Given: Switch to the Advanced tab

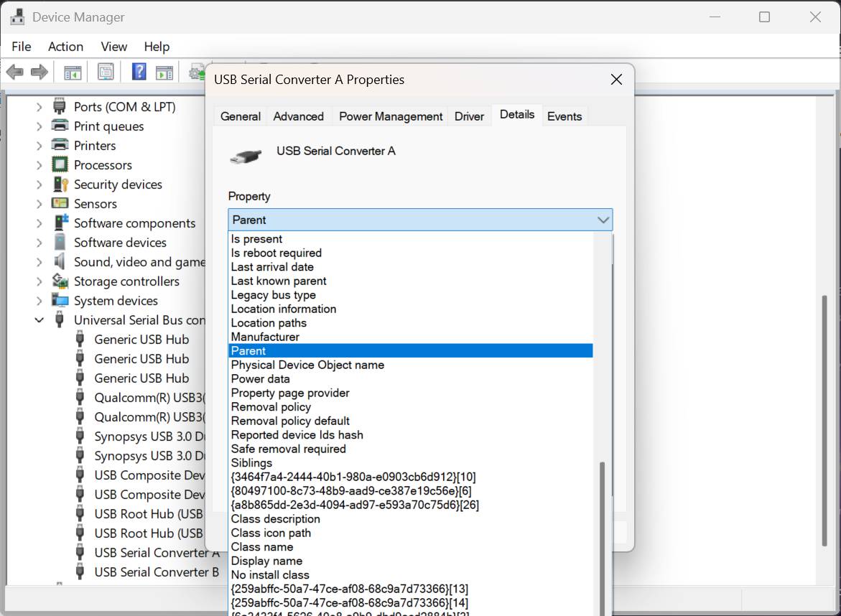Looking at the screenshot, I should click(298, 116).
